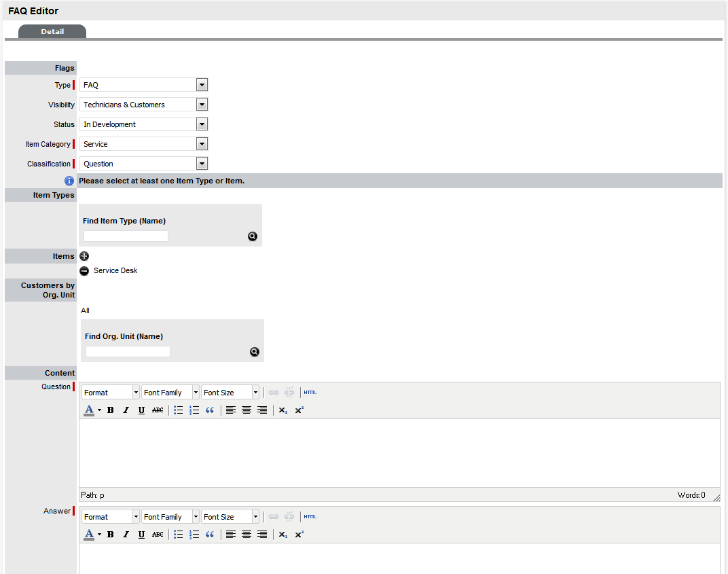728x574 pixels.
Task: Apply text color in Answer editor
Action: point(89,535)
